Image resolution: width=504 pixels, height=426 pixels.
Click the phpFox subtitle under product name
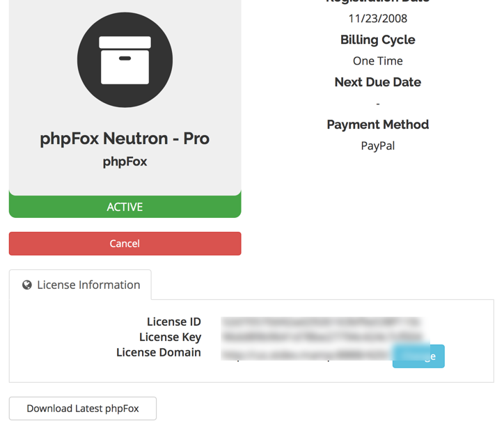click(125, 161)
